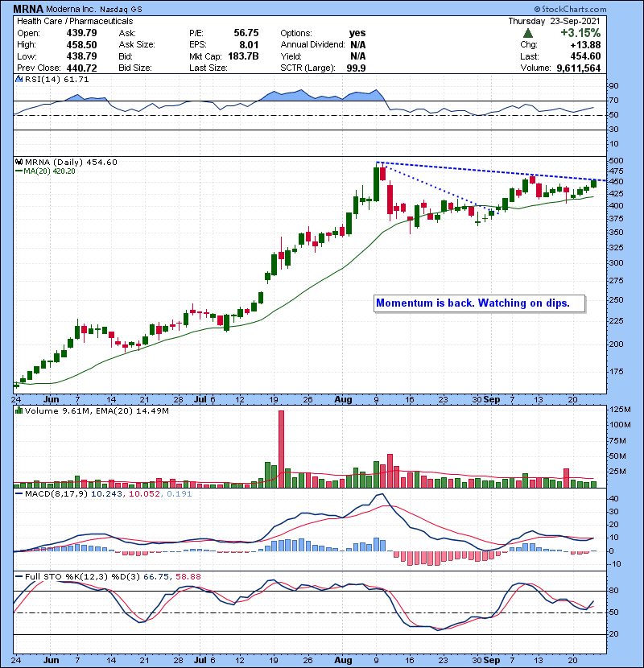This screenshot has width=644, height=668.
Task: Click the MRNA (Daily) 454.60 chart label
Action: (71, 162)
